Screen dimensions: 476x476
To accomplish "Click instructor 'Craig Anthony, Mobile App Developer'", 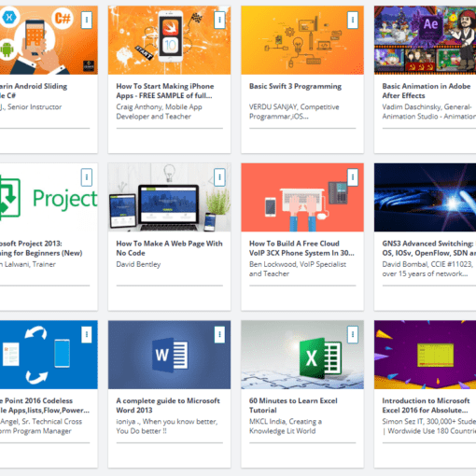I will 159,112.
